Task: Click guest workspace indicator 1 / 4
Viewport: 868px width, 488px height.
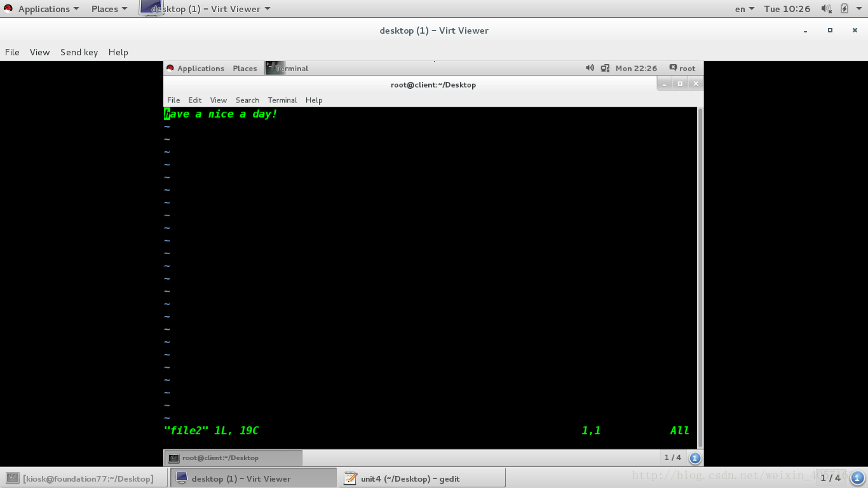Action: (x=672, y=457)
